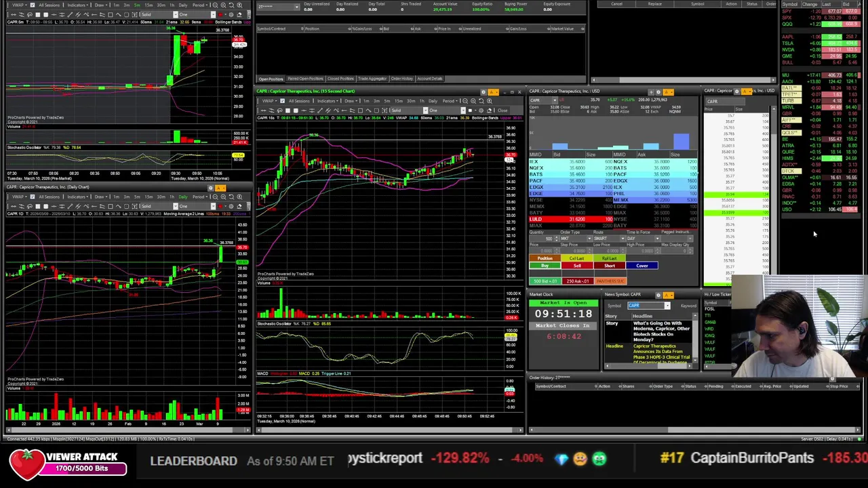Viewport: 868px width, 488px height.
Task: Select text tool in top-left chart toolbar
Action: [x=134, y=14]
